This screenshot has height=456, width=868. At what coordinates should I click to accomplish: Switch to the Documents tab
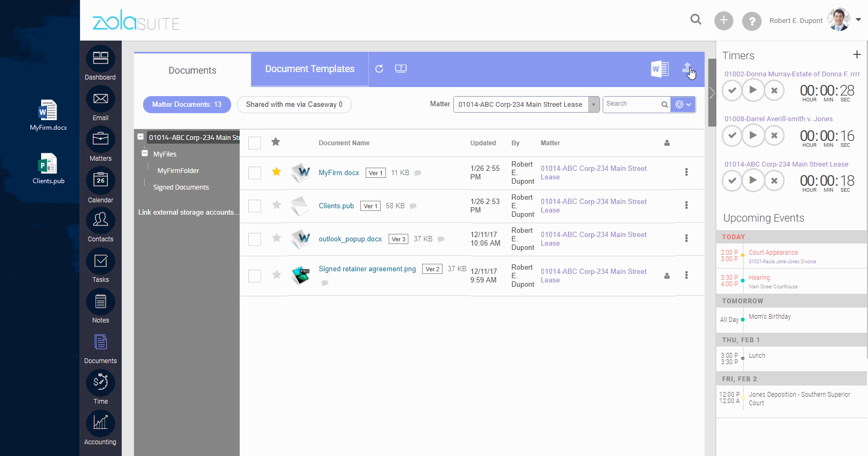[x=192, y=70]
